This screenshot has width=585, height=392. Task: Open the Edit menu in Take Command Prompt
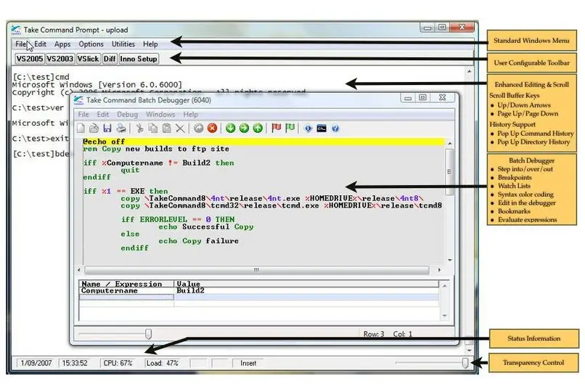point(41,44)
